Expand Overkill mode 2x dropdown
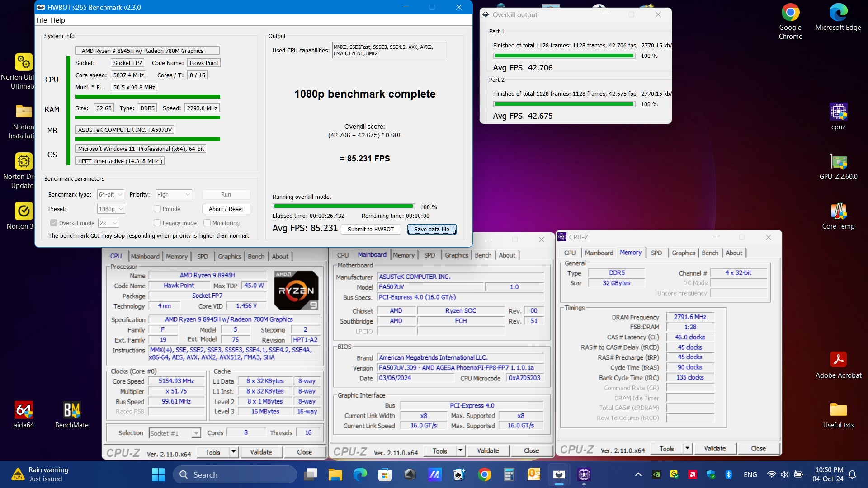Screen dimensions: 868x488 109,223
